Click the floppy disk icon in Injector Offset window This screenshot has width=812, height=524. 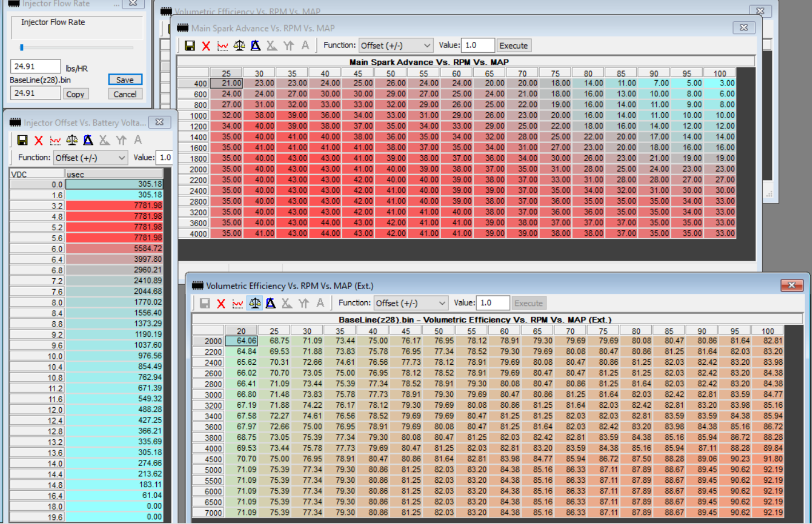(22, 140)
